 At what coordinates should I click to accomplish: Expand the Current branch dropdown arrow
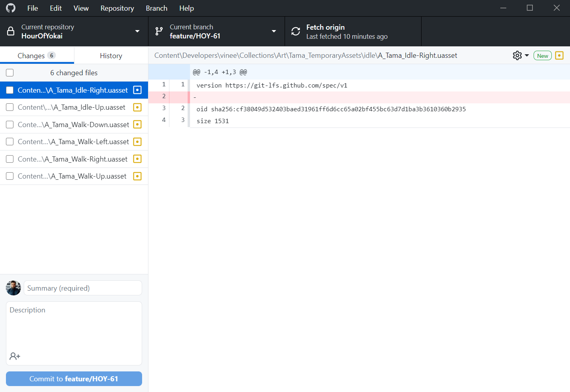pyautogui.click(x=274, y=31)
